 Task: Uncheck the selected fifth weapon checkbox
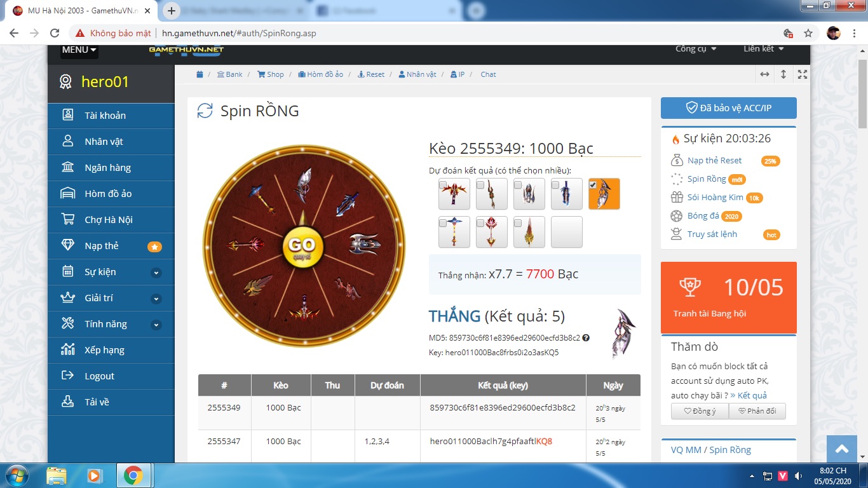[x=593, y=185]
